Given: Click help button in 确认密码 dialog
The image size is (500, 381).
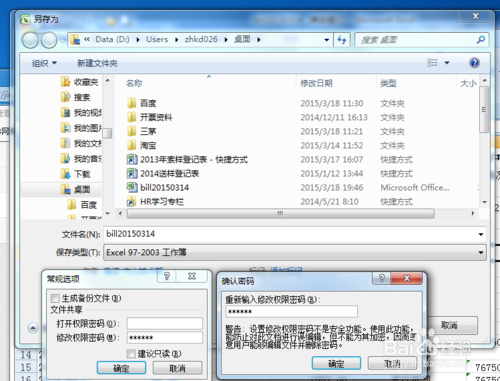Looking at the screenshot, I should [x=381, y=278].
